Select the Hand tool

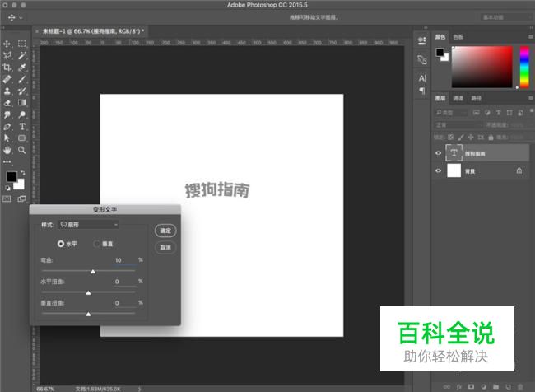(7, 150)
